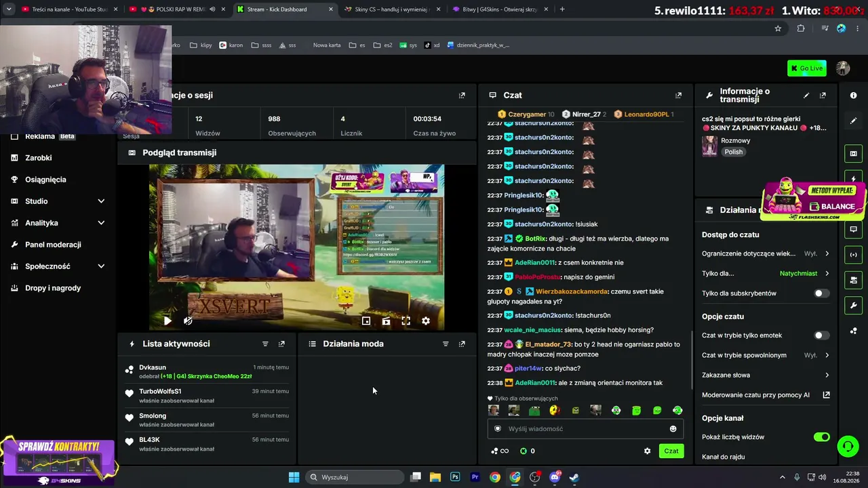
Task: Bookmark this page with the star icon
Action: tap(778, 28)
